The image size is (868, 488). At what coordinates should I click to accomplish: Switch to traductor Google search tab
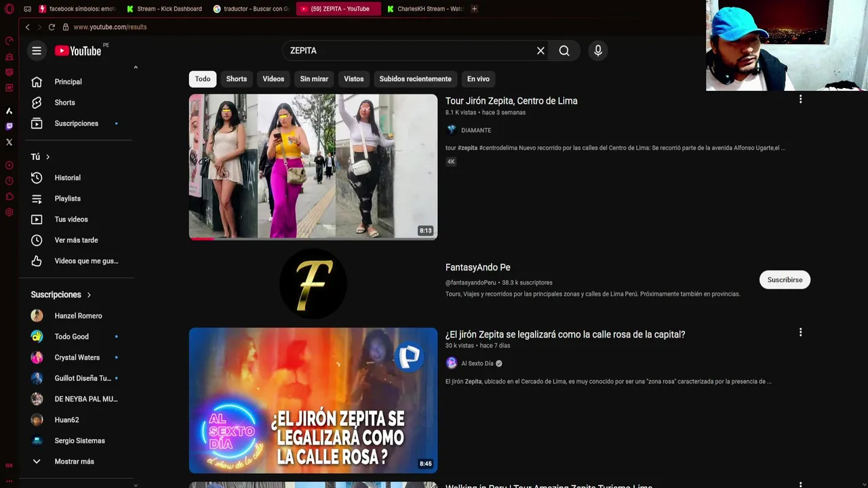(252, 9)
